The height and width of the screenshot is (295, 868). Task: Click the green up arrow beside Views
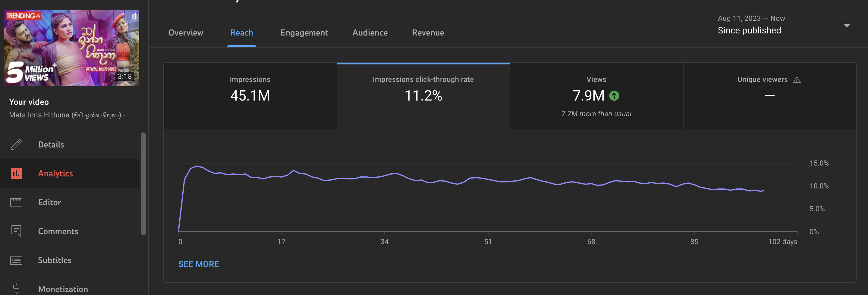click(x=614, y=96)
